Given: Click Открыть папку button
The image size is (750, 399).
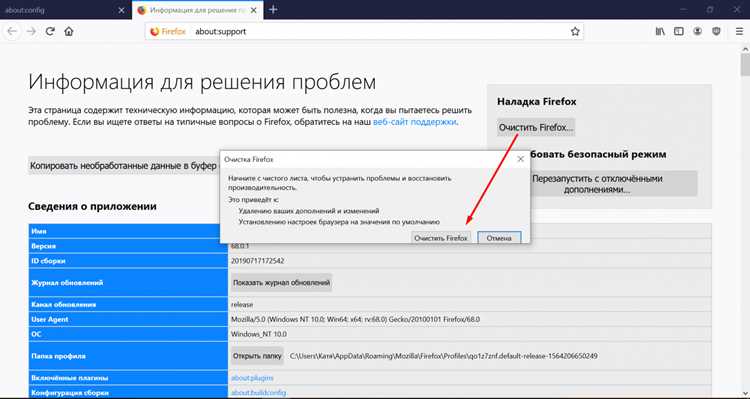Looking at the screenshot, I should coord(257,356).
